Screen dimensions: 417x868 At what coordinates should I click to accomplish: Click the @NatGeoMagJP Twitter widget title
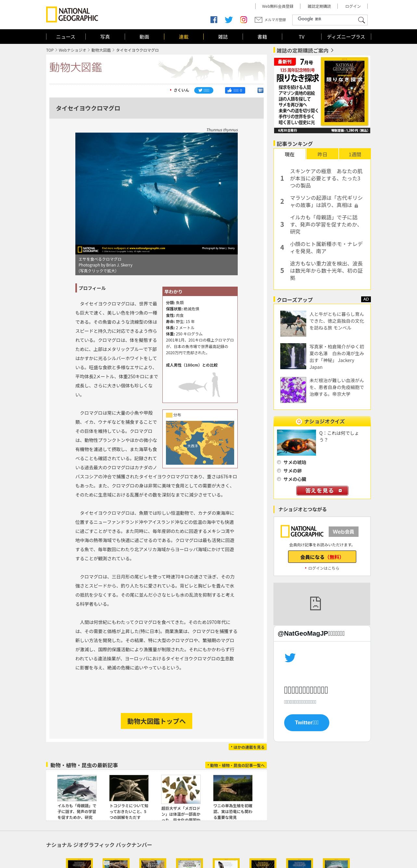(311, 633)
